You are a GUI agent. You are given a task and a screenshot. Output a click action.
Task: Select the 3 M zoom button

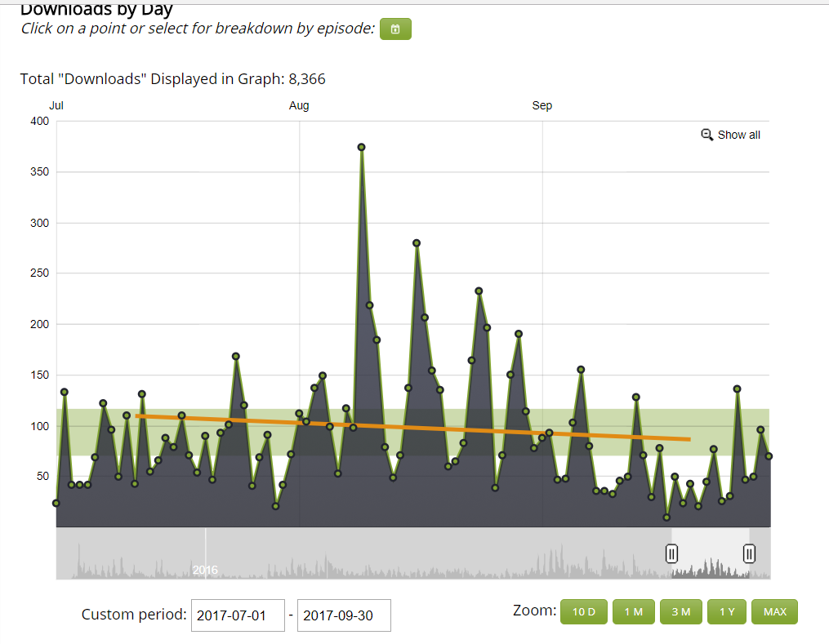pyautogui.click(x=680, y=611)
